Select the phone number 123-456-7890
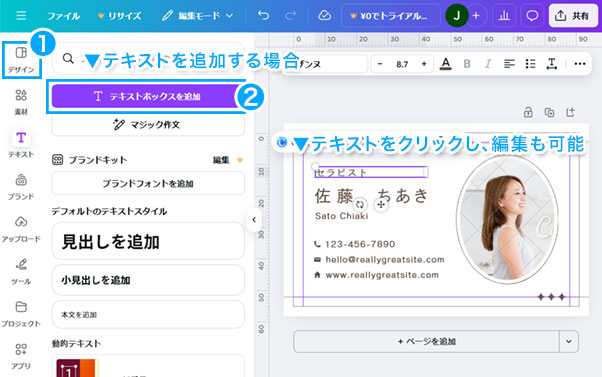Image resolution: width=602 pixels, height=377 pixels. 360,244
